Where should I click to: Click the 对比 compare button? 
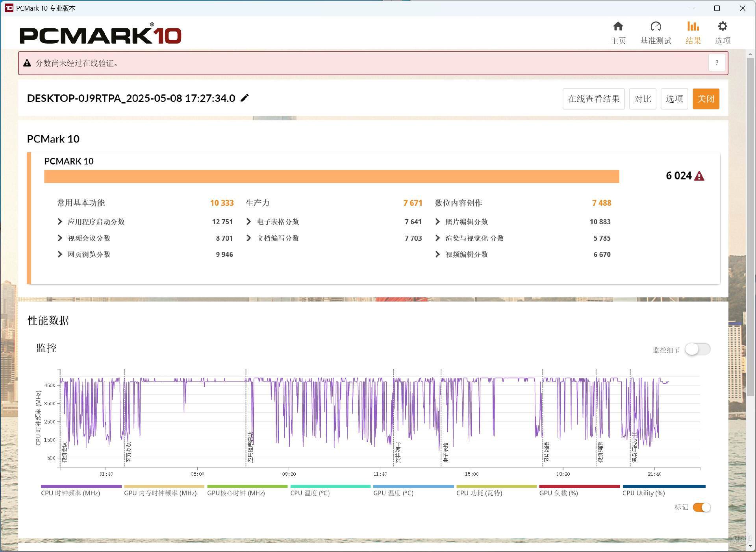pyautogui.click(x=643, y=99)
